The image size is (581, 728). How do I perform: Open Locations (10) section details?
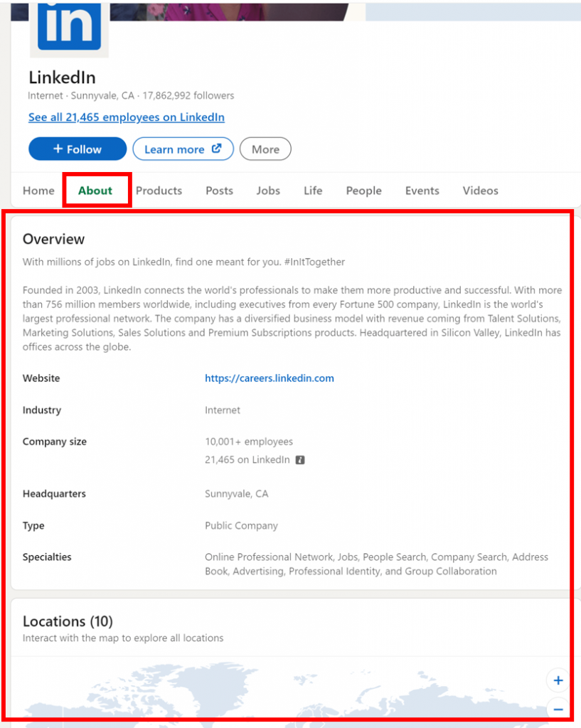pyautogui.click(x=68, y=621)
